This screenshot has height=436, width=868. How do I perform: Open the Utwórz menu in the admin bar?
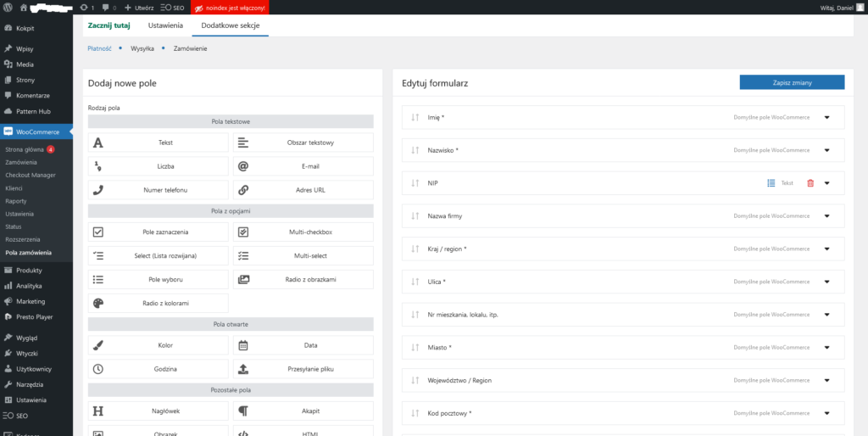pyautogui.click(x=139, y=8)
